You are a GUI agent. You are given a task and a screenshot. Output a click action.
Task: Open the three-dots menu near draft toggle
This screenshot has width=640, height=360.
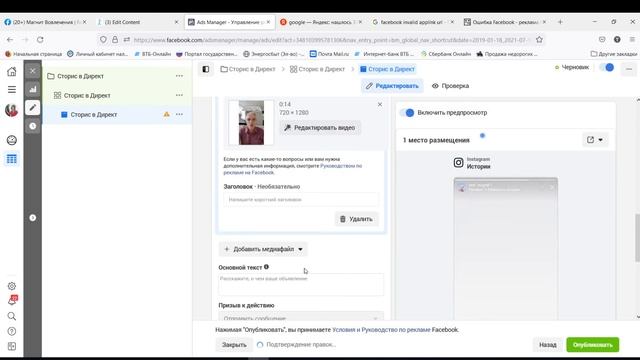629,69
